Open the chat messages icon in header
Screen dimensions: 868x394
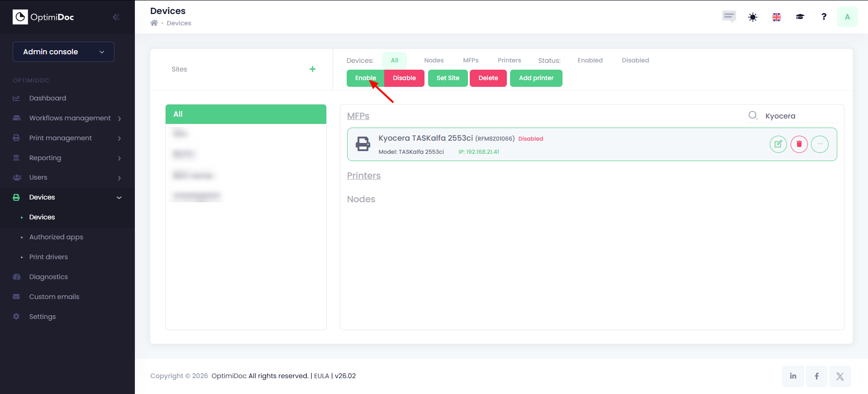(729, 17)
